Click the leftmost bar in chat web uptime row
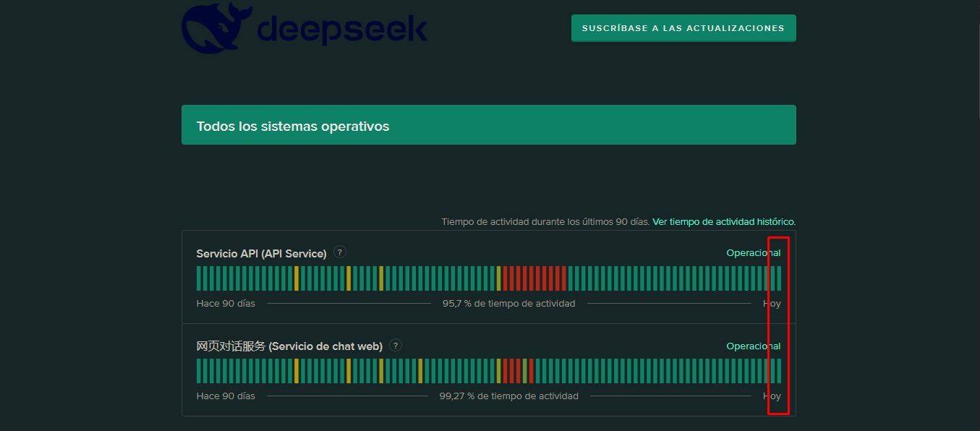The height and width of the screenshot is (431, 980). coord(199,371)
